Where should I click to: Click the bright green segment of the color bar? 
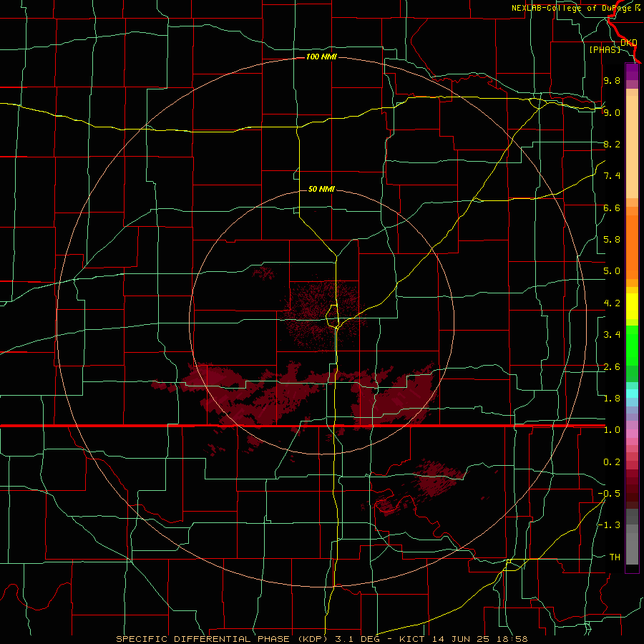pyautogui.click(x=632, y=346)
